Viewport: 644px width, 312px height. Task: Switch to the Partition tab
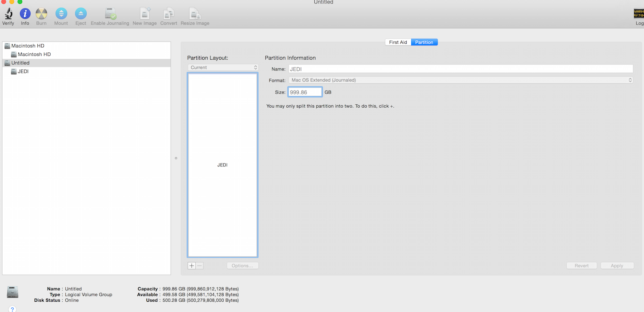(x=424, y=42)
